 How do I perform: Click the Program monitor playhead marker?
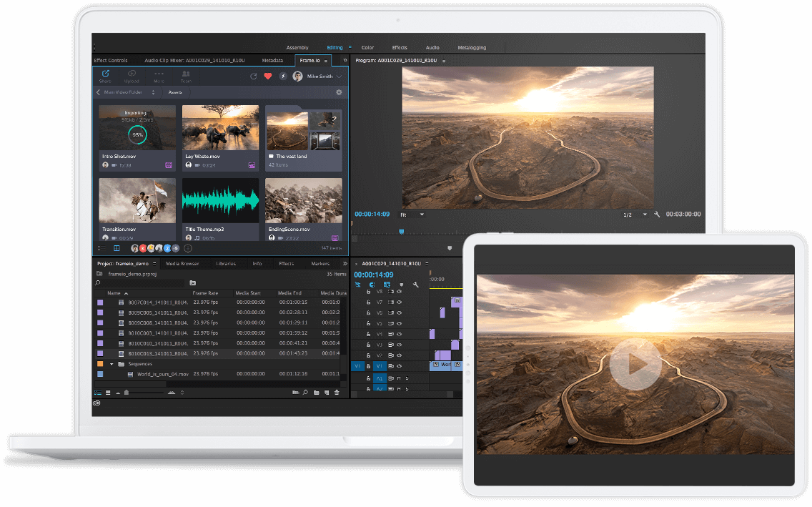tap(401, 231)
